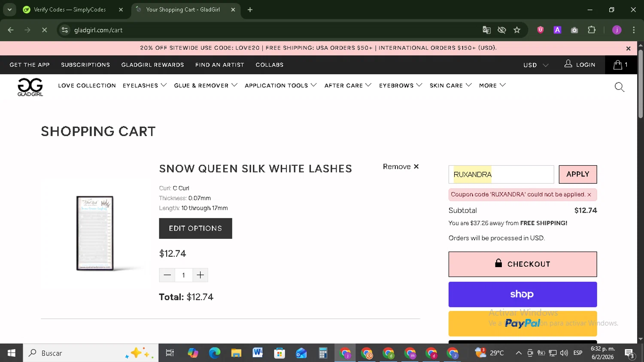
Task: Open the site search magnifier icon
Action: pyautogui.click(x=619, y=87)
